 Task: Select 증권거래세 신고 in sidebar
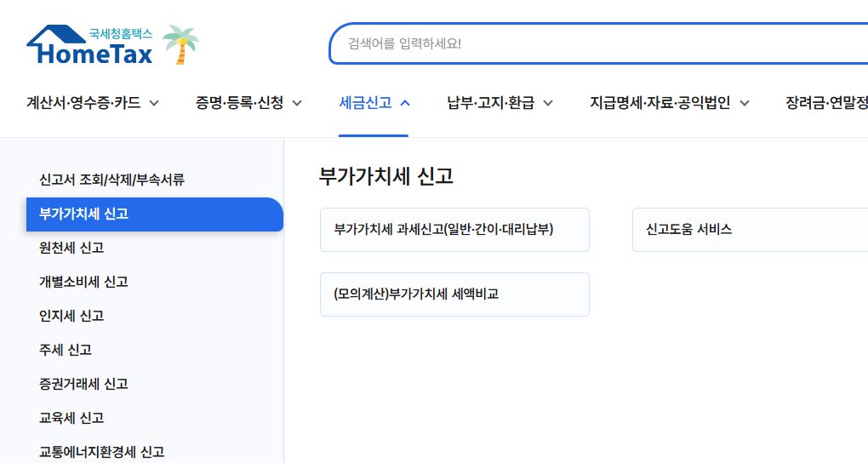coord(83,384)
